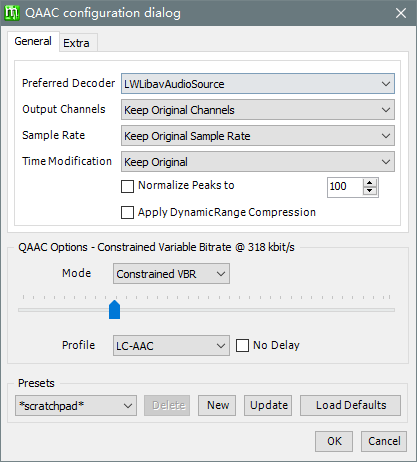This screenshot has width=417, height=462.
Task: Switch to the Extra tab
Action: [x=77, y=43]
